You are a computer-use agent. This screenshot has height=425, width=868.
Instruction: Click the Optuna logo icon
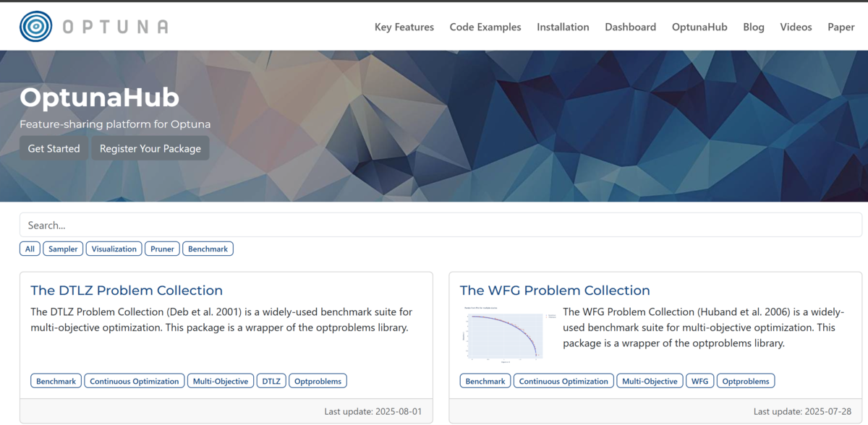36,27
